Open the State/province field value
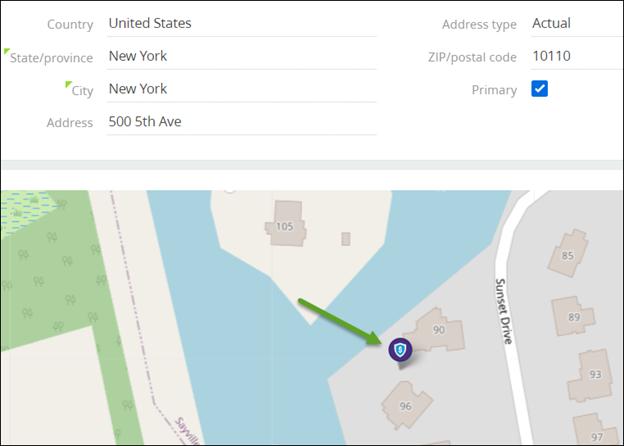 click(x=240, y=56)
